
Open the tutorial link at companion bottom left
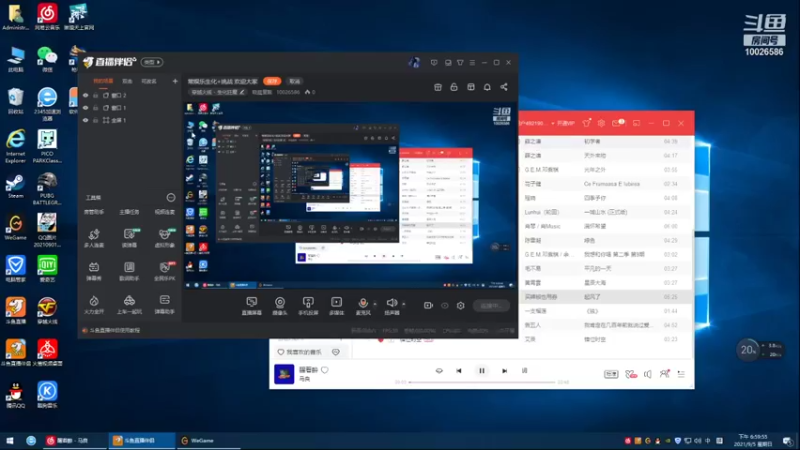pyautogui.click(x=115, y=330)
